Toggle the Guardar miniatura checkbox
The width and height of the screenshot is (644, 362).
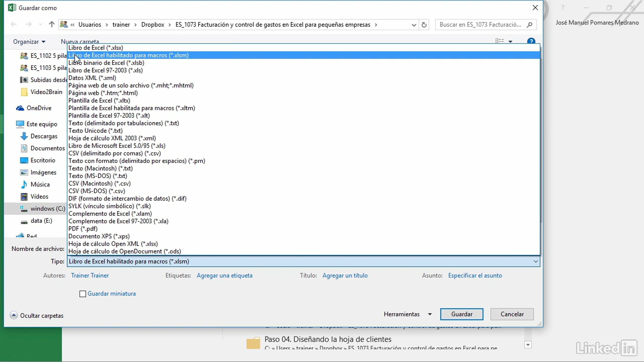(83, 294)
